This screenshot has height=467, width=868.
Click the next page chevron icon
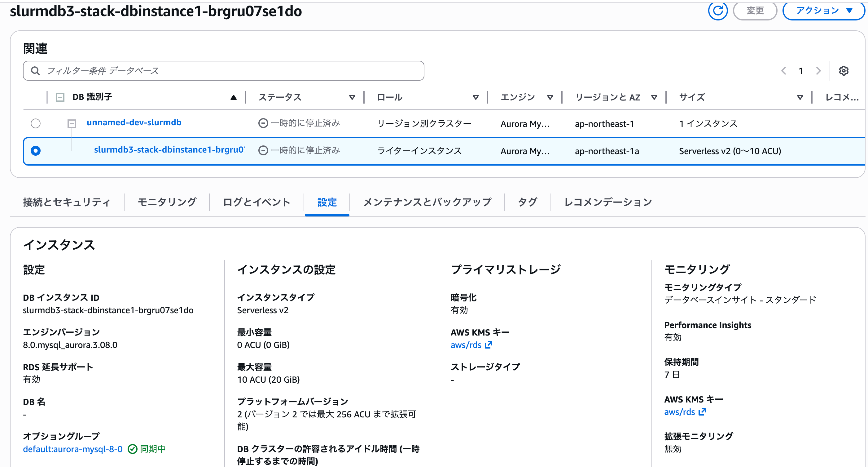click(x=818, y=71)
